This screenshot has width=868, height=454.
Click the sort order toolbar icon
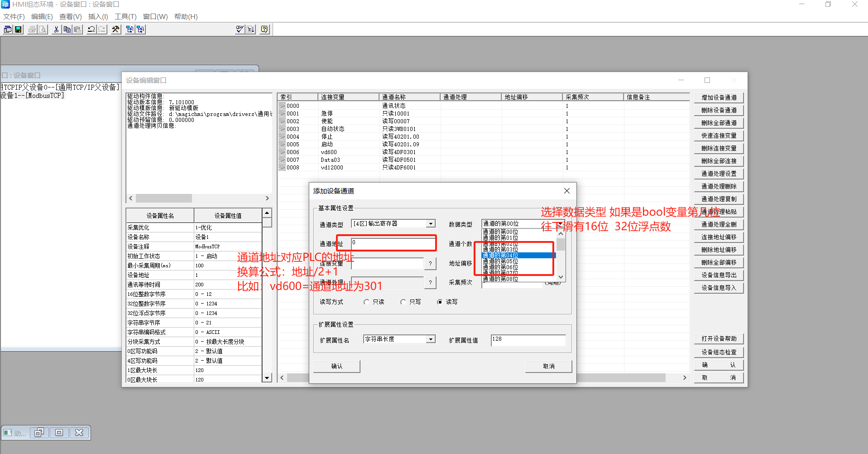click(x=251, y=29)
